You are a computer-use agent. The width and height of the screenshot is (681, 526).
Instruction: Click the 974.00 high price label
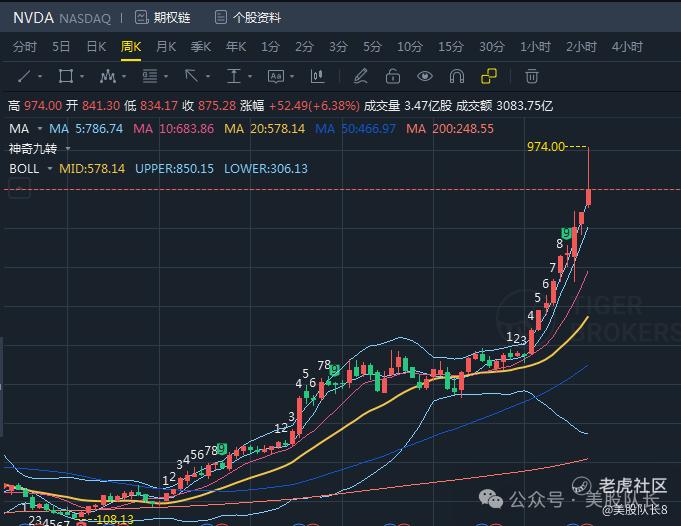(x=546, y=146)
